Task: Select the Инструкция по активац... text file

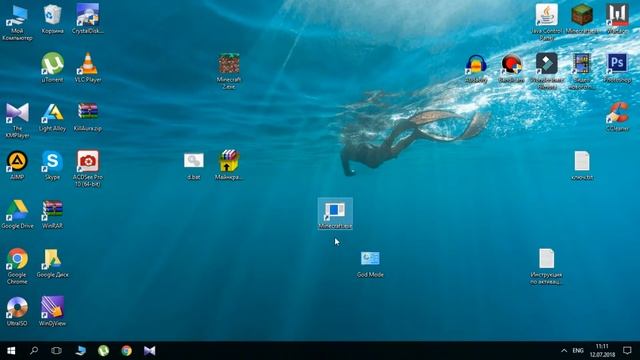Action: pos(547,267)
